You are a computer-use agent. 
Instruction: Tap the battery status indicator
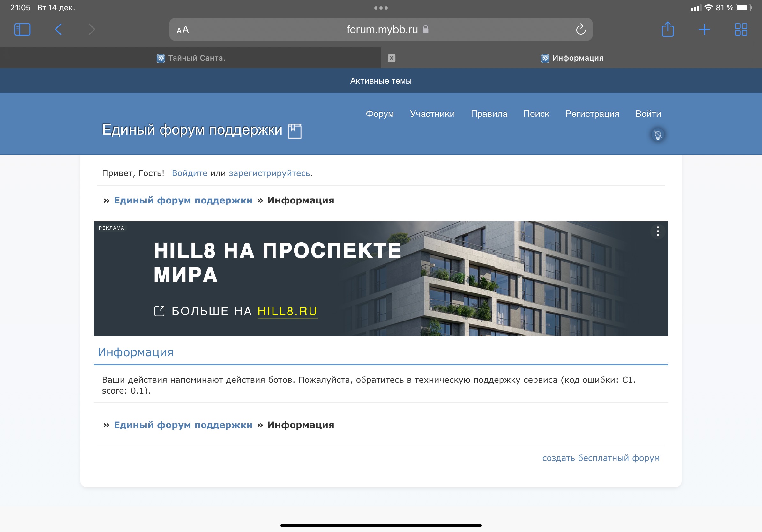[x=744, y=8]
